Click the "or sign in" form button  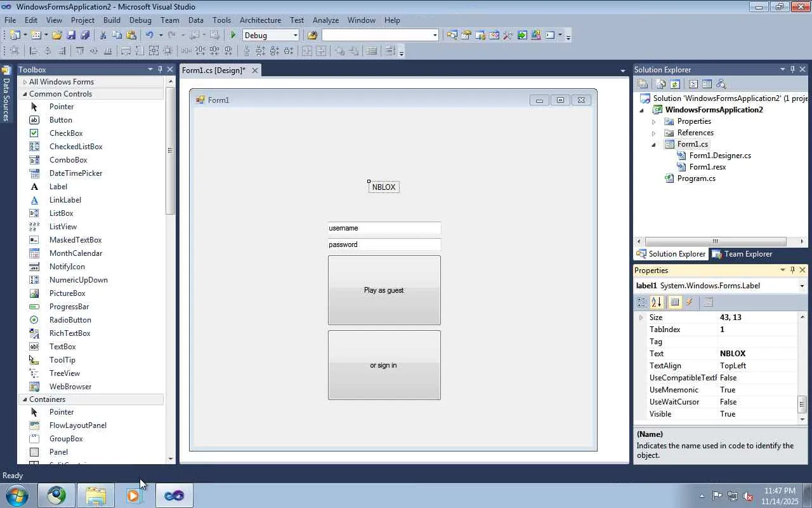(x=384, y=365)
